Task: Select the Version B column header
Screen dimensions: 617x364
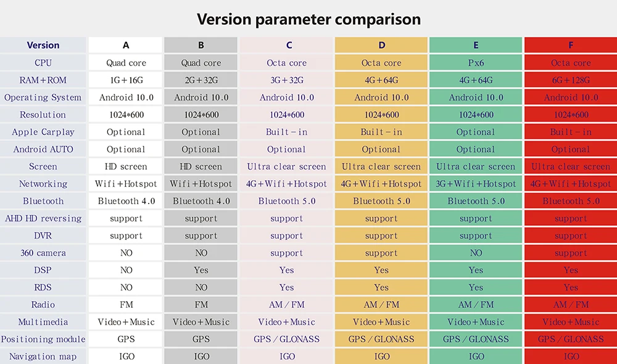Action: pyautogui.click(x=201, y=45)
